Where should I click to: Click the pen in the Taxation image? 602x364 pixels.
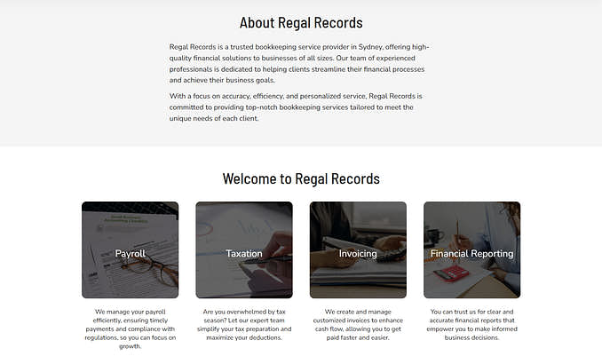[x=266, y=259]
